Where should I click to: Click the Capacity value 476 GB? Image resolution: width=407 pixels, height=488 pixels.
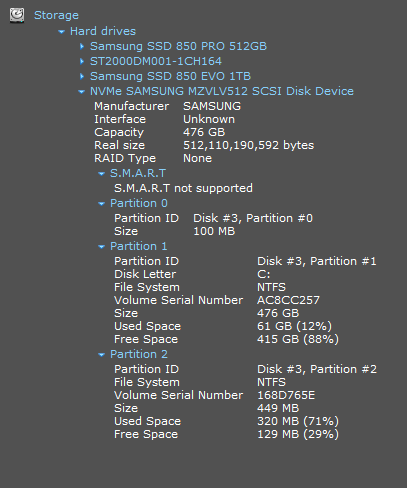pos(204,132)
